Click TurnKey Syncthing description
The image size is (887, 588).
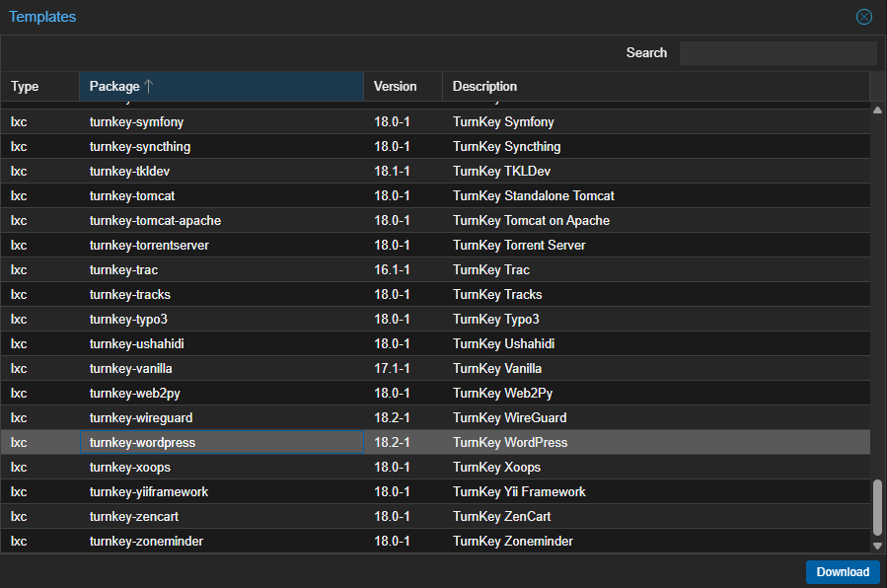point(506,146)
